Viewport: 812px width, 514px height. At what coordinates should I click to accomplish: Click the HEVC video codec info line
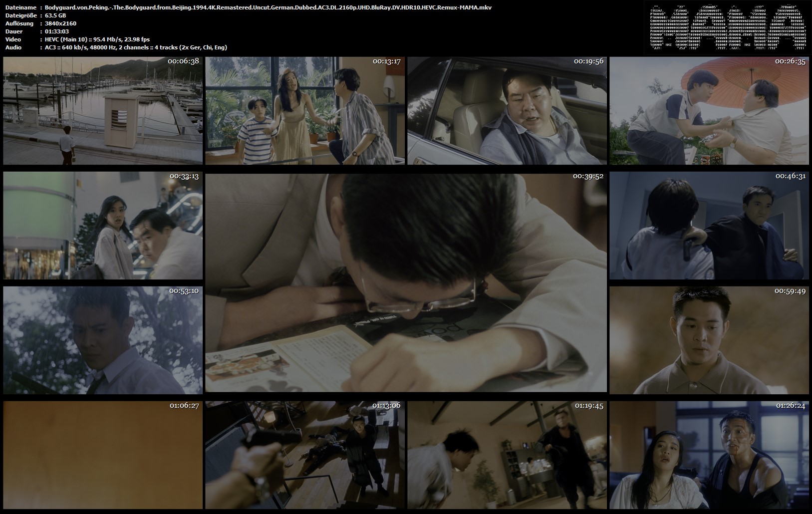click(97, 39)
